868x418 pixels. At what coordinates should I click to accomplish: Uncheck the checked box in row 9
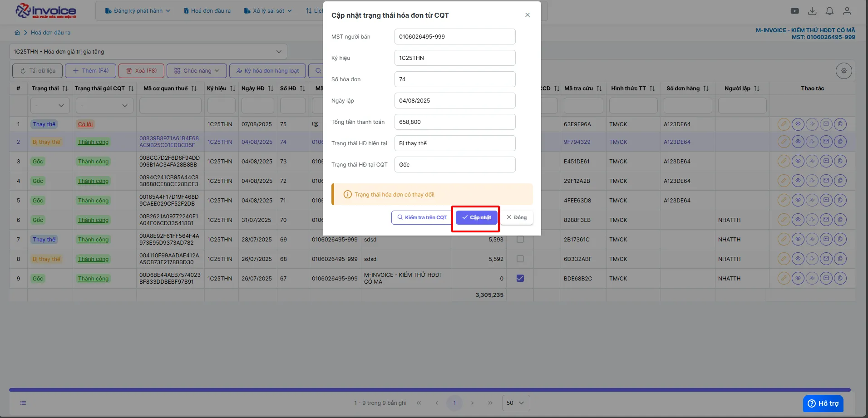(x=520, y=278)
